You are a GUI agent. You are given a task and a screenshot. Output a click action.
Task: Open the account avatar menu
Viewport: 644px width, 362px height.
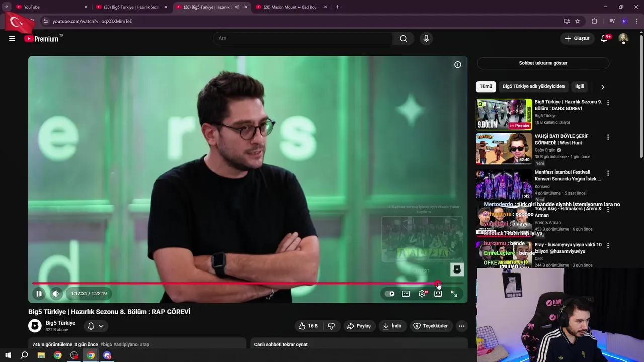[x=623, y=39]
